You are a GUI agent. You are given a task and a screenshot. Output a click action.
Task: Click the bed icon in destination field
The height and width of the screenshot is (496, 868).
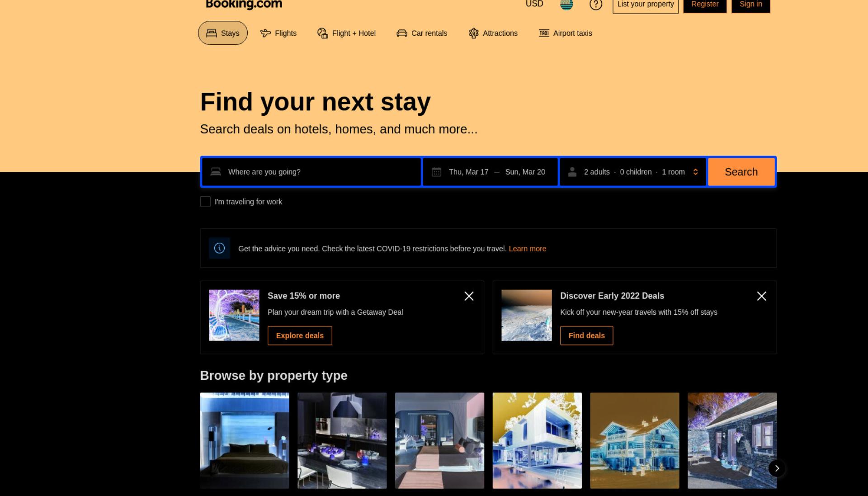pos(216,172)
